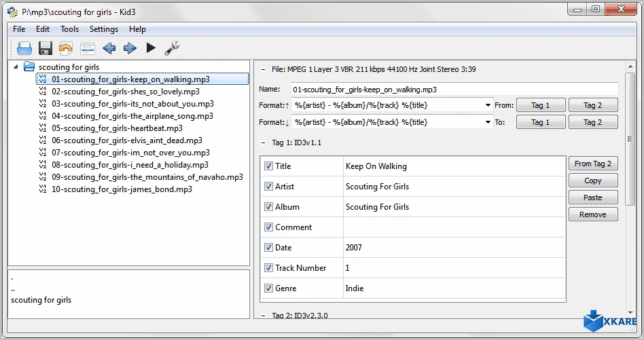Uncheck the Comment checkbox
The width and height of the screenshot is (644, 340).
pos(268,227)
